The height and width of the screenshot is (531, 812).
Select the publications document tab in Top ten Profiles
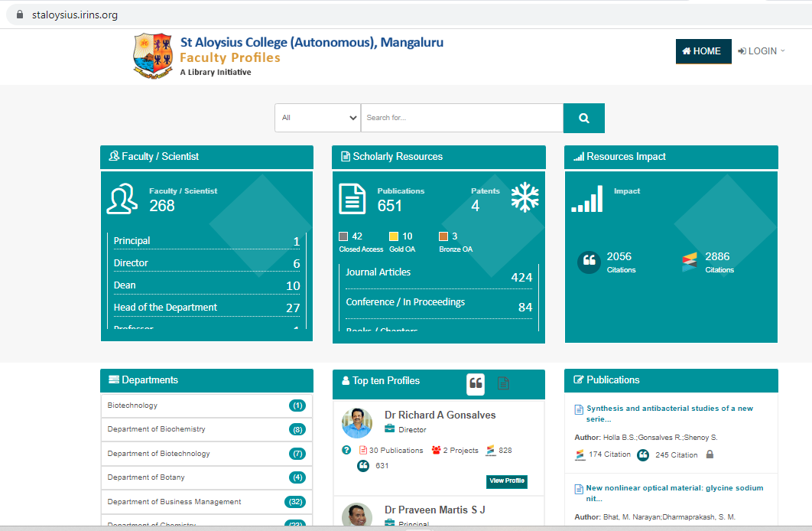(x=503, y=383)
